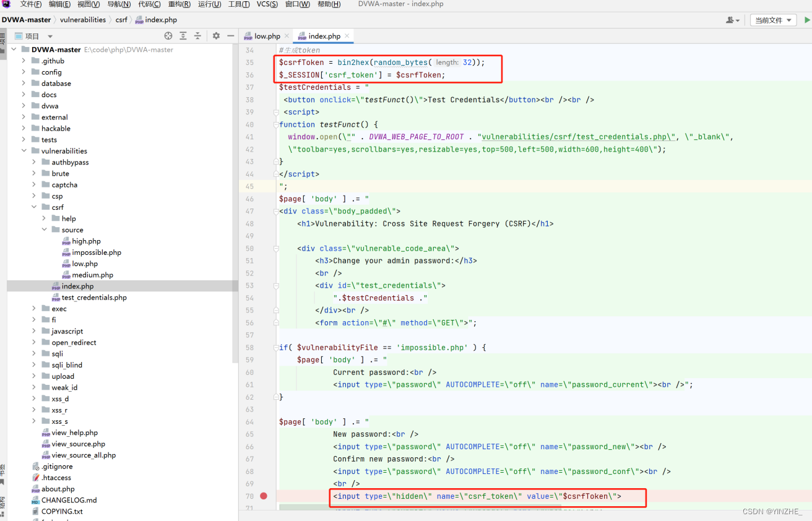Open the 帮助(H) menu
This screenshot has width=812, height=521.
pos(329,4)
